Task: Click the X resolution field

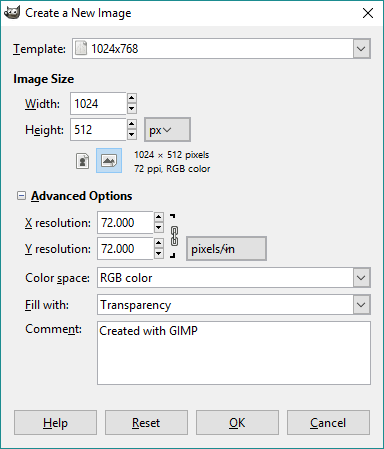Action: (x=125, y=222)
